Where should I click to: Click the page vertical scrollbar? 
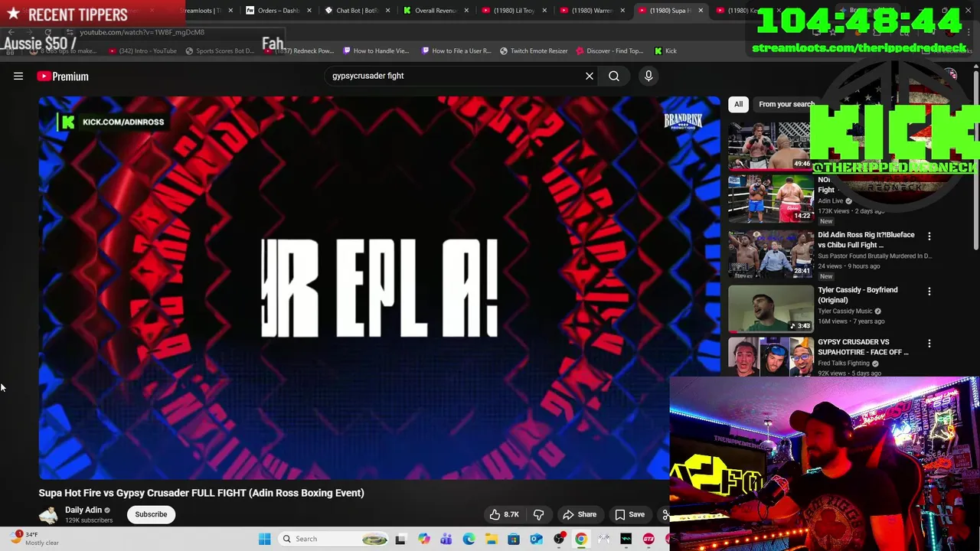976,161
